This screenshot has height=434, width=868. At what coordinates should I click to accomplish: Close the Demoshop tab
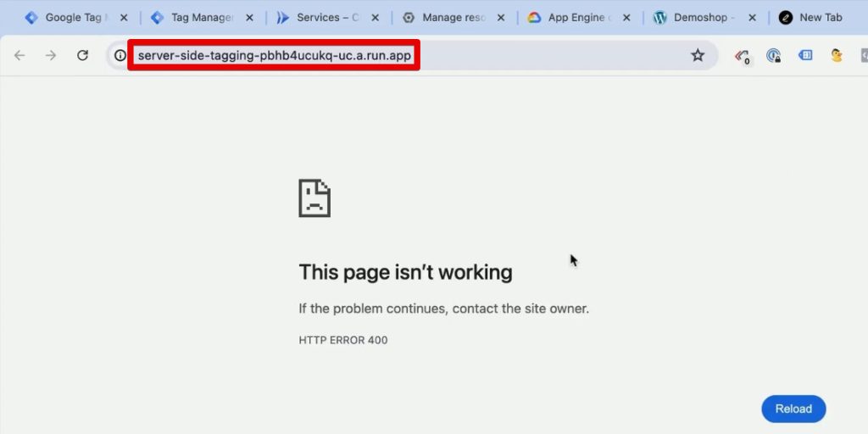coord(753,18)
